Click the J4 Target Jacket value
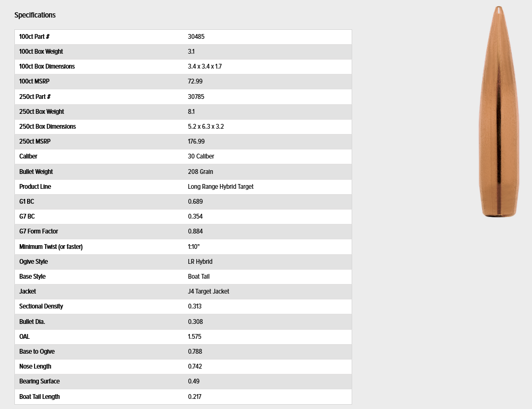Screen dimensions: 532x409 pyautogui.click(x=209, y=291)
